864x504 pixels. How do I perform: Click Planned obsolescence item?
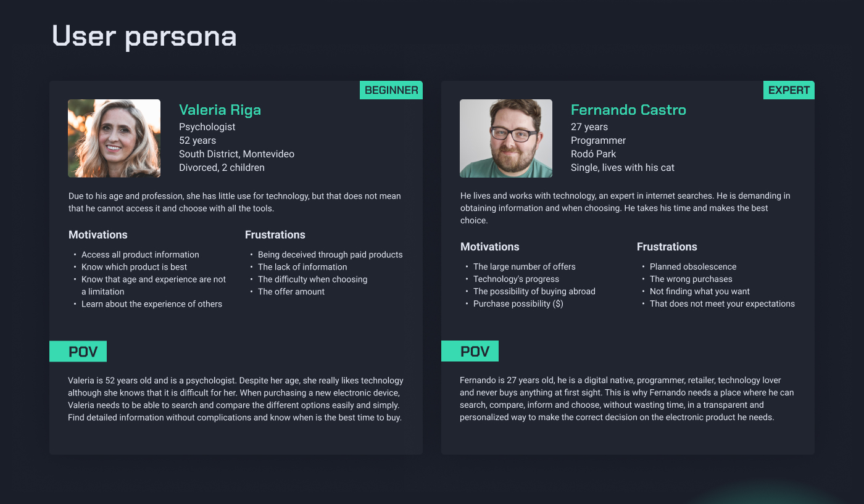pos(693,267)
